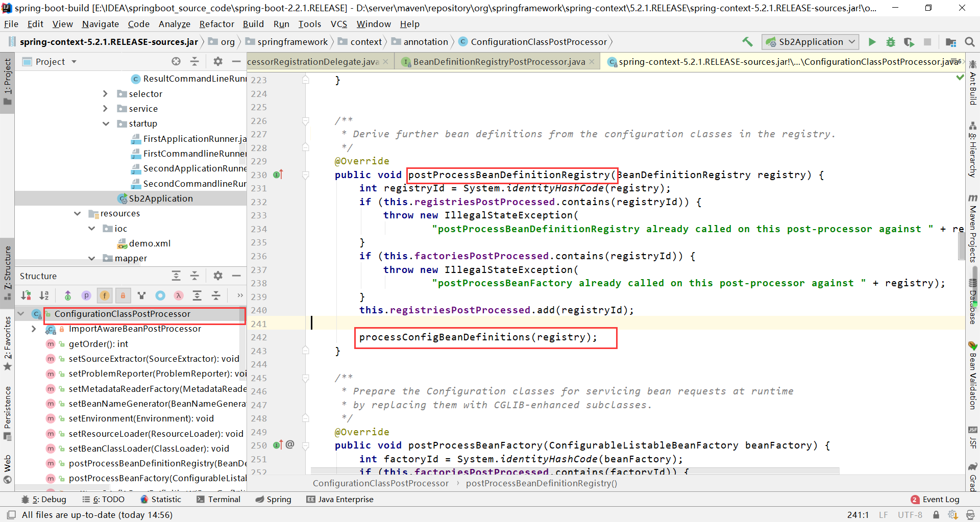Show more Structure toolbar actions chevron
980x522 pixels.
point(240,295)
